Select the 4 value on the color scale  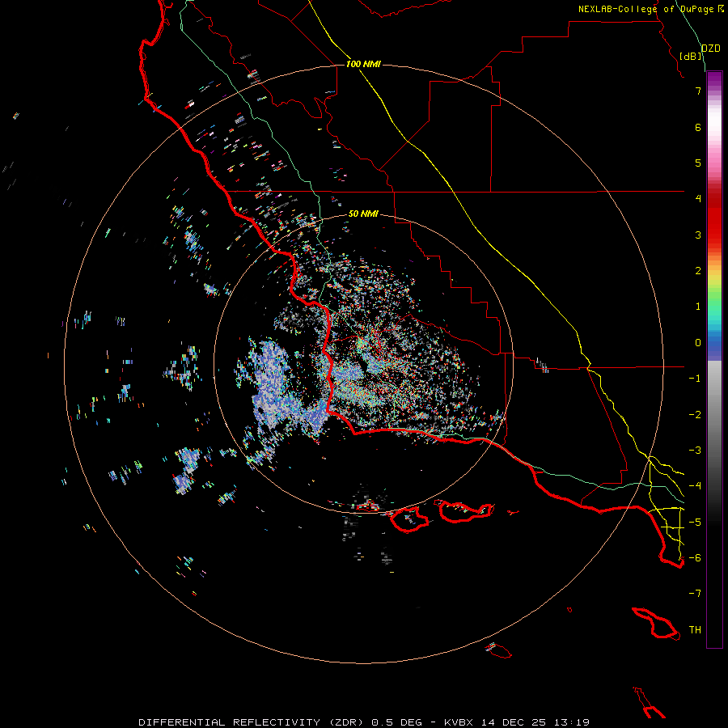pos(698,199)
